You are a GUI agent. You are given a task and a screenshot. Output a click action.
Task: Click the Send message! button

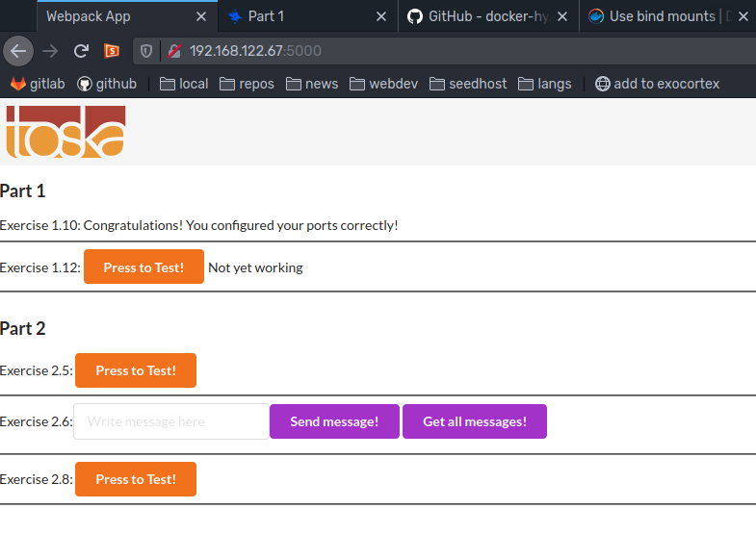pyautogui.click(x=334, y=421)
